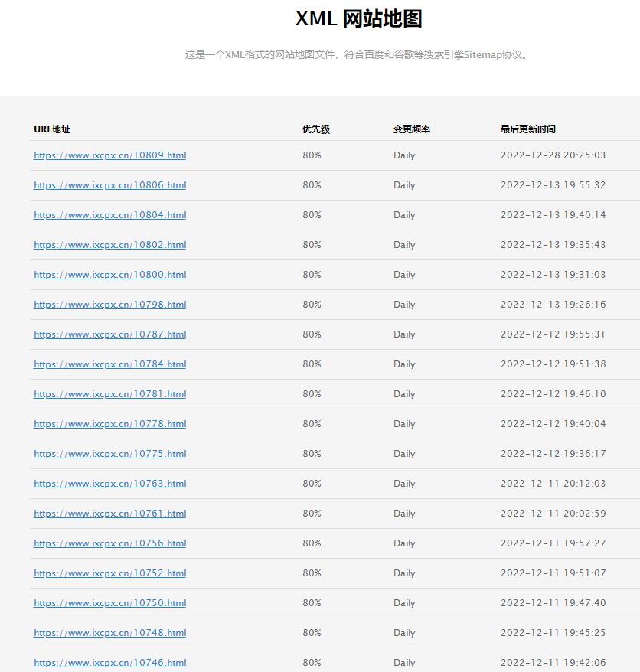640x672 pixels.
Task: Follow the 10802.html link
Action: [109, 245]
